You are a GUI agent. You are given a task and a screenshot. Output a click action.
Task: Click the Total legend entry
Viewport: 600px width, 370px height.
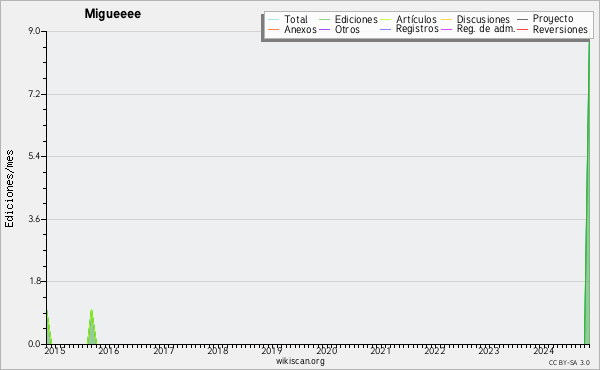(288, 19)
